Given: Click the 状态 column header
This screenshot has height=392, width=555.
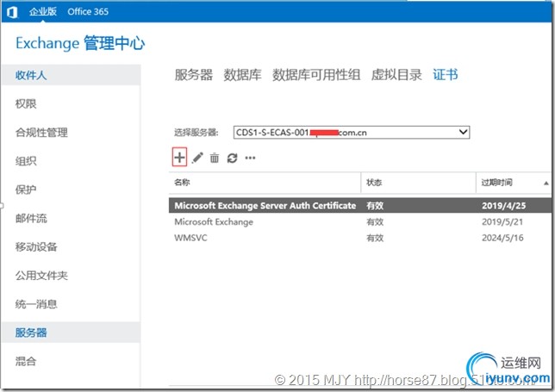Looking at the screenshot, I should click(x=418, y=183).
